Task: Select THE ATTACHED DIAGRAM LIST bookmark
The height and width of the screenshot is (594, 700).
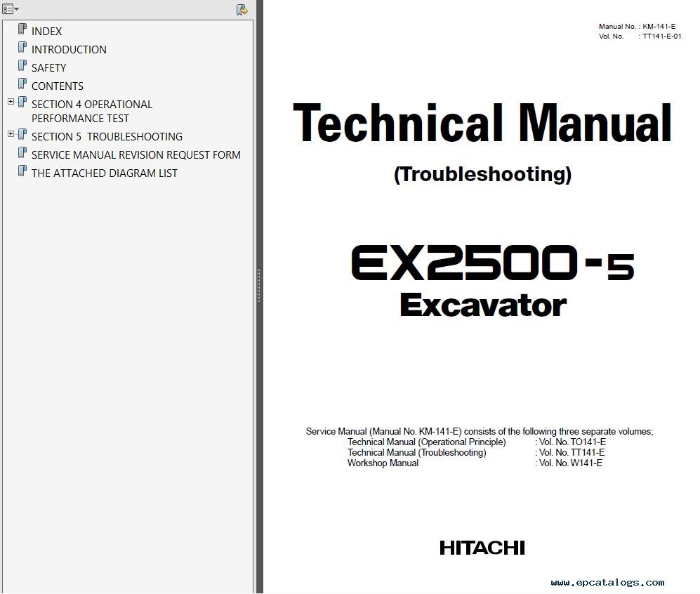Action: pyautogui.click(x=104, y=173)
